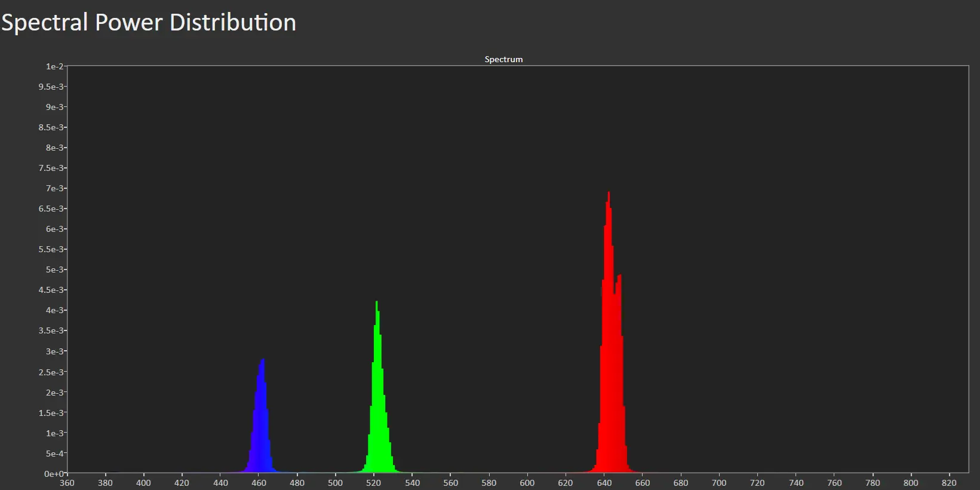
Task: Click the 3e-3 y-axis tick label
Action: pos(54,351)
